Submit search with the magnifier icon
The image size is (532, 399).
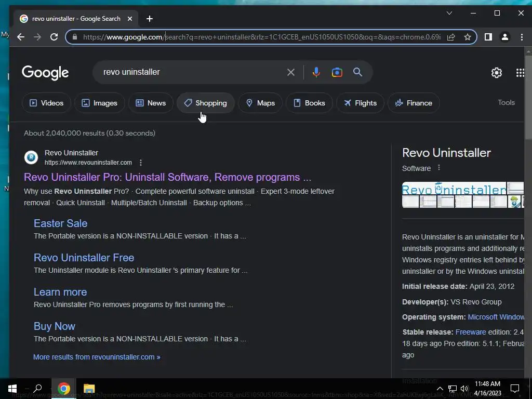[x=357, y=72]
